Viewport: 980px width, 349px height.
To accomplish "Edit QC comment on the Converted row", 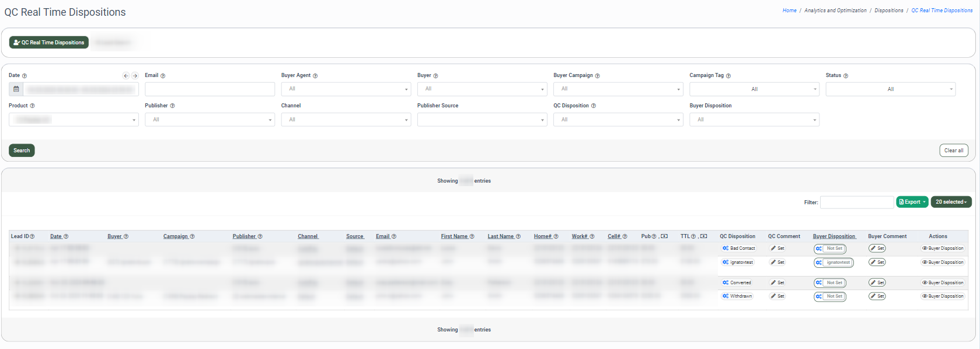I will pyautogui.click(x=777, y=283).
